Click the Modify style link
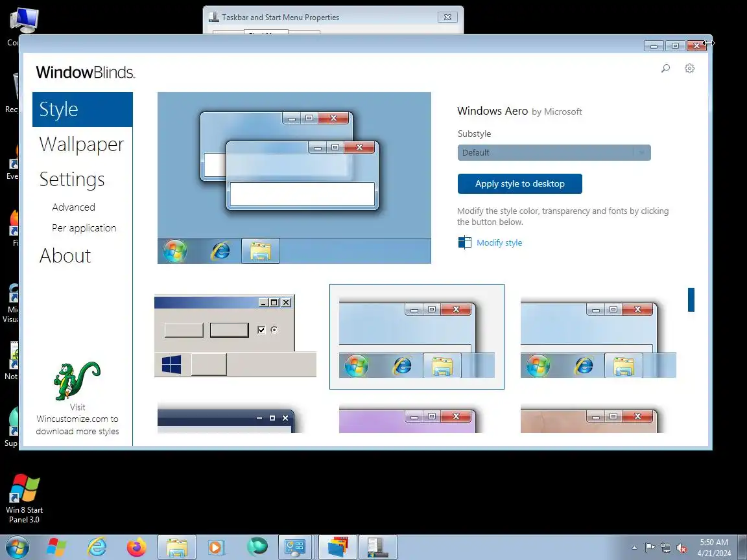The height and width of the screenshot is (560, 747). pos(499,243)
